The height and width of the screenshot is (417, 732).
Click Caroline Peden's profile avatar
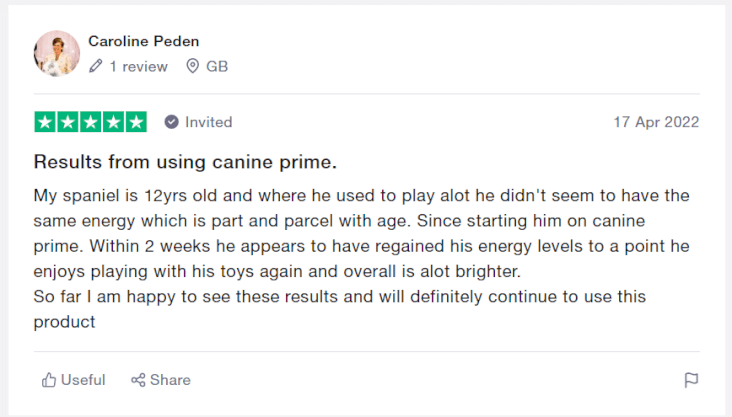tap(56, 54)
